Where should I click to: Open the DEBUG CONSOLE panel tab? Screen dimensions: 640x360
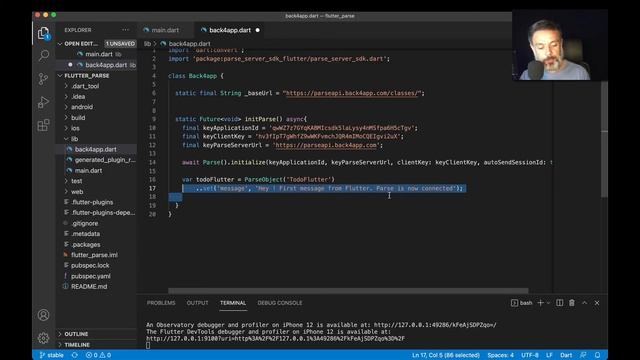[x=280, y=303]
